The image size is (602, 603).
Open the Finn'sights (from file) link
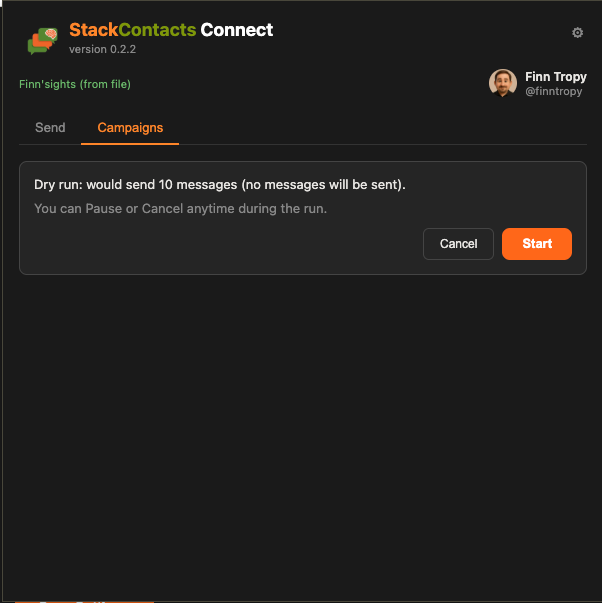click(75, 84)
